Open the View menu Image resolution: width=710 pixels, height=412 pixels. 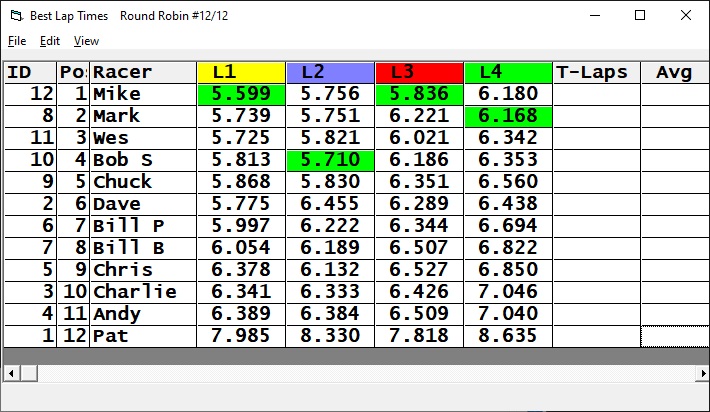click(x=86, y=41)
